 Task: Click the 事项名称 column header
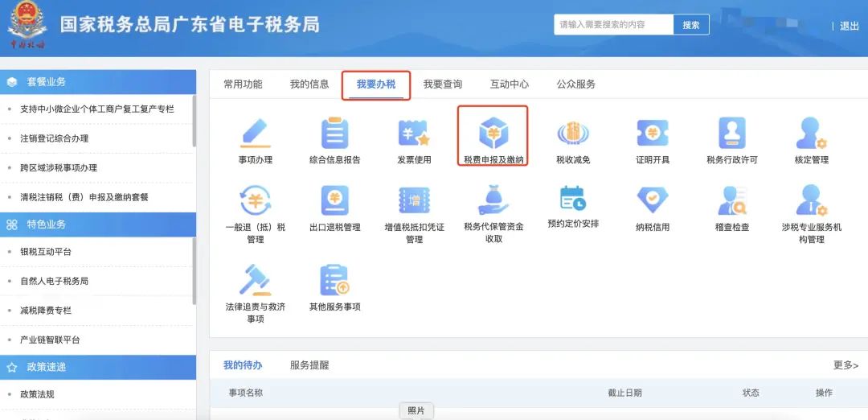(246, 393)
